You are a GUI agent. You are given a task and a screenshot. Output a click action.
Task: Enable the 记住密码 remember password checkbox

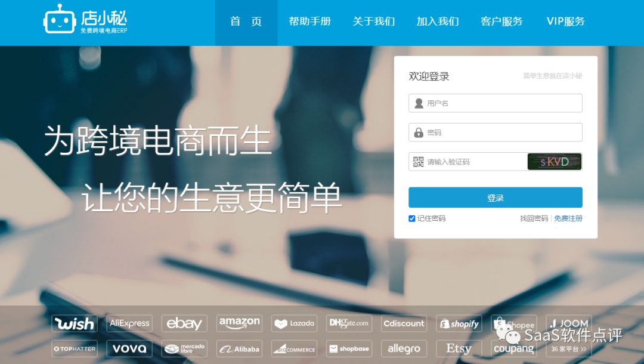(411, 218)
